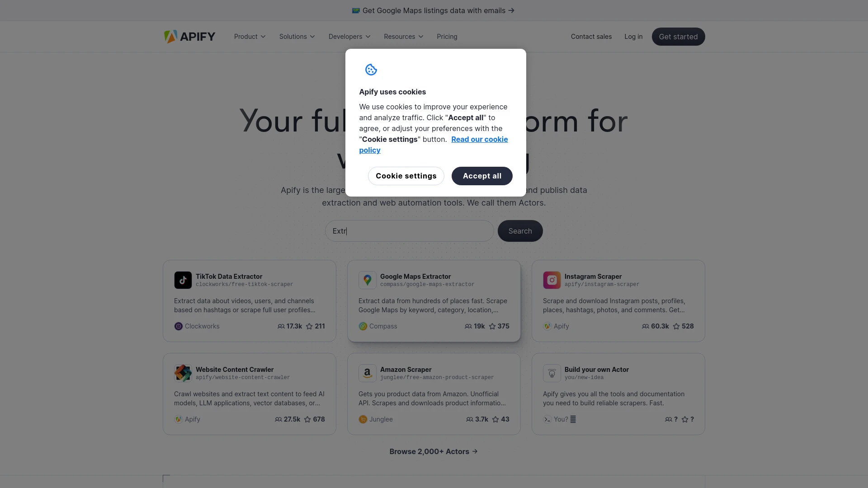Viewport: 868px width, 488px height.
Task: Click the Build your own Actor icon
Action: coord(552,372)
